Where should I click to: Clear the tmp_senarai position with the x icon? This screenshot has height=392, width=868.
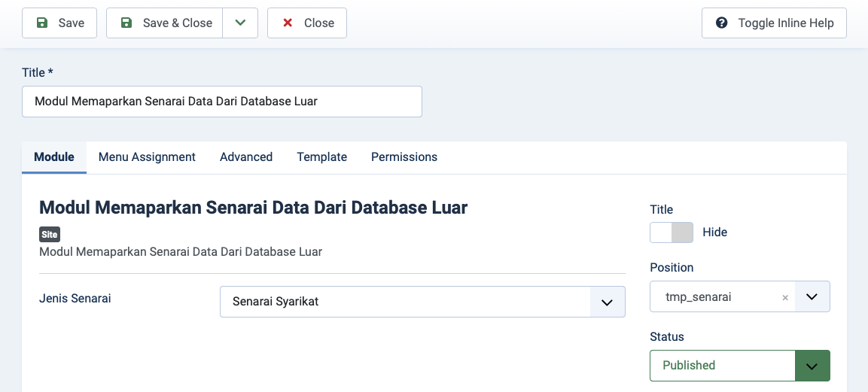785,298
